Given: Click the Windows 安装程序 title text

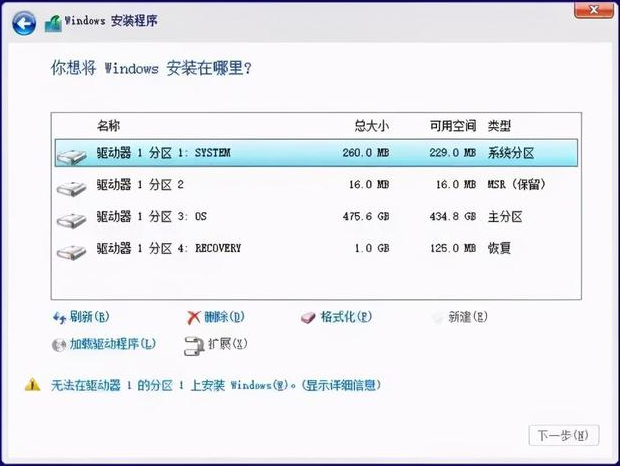Looking at the screenshot, I should [x=111, y=21].
